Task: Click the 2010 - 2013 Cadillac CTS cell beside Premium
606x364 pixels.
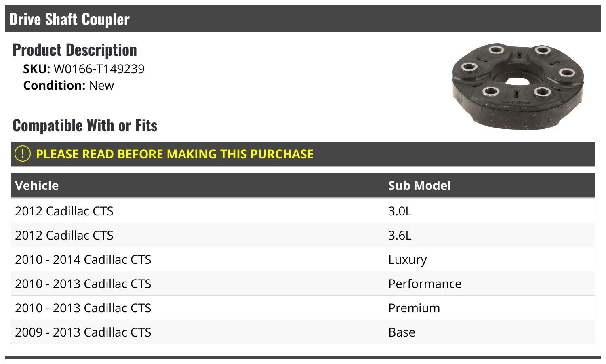Action: [x=83, y=308]
